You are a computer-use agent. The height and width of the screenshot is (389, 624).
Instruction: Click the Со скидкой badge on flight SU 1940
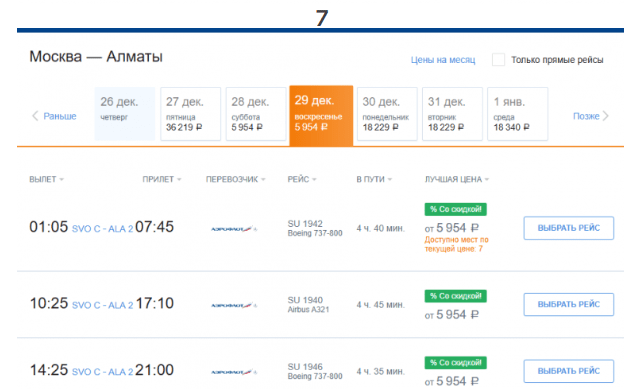tap(456, 296)
